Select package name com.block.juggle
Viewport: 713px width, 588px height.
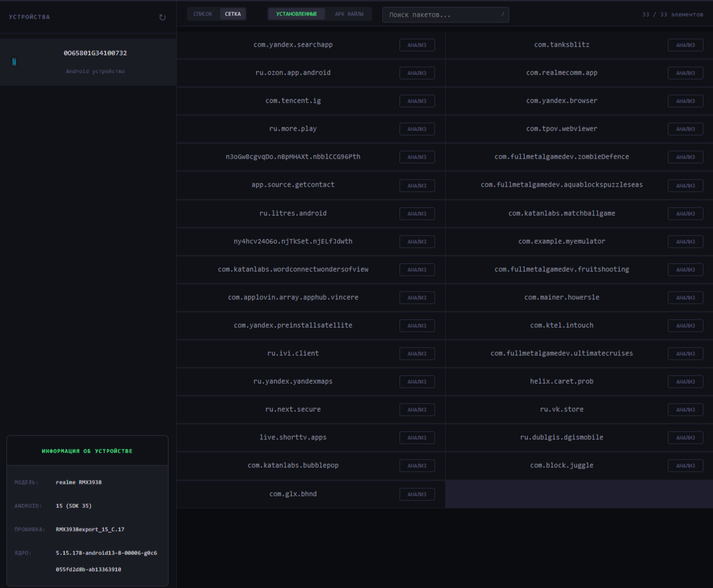tap(562, 465)
